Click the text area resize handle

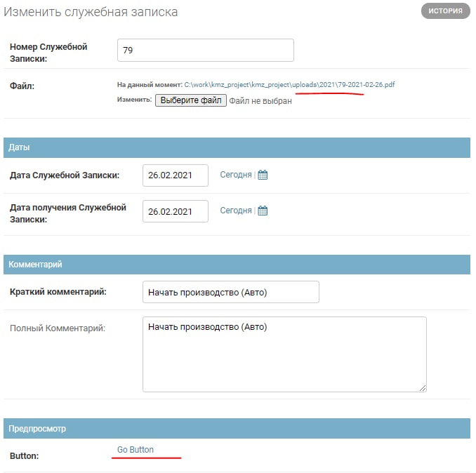[422, 388]
